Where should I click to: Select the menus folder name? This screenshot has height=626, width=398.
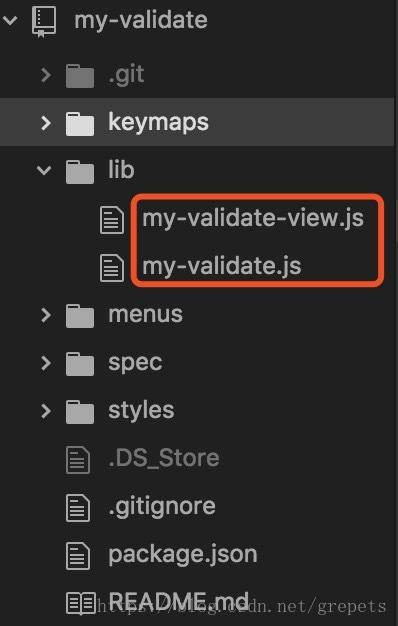[145, 315]
